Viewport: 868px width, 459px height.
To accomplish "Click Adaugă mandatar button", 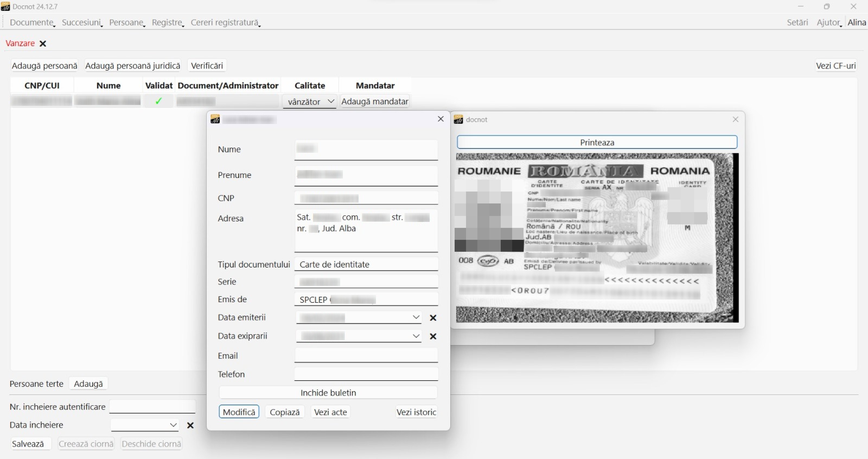I will pos(375,101).
